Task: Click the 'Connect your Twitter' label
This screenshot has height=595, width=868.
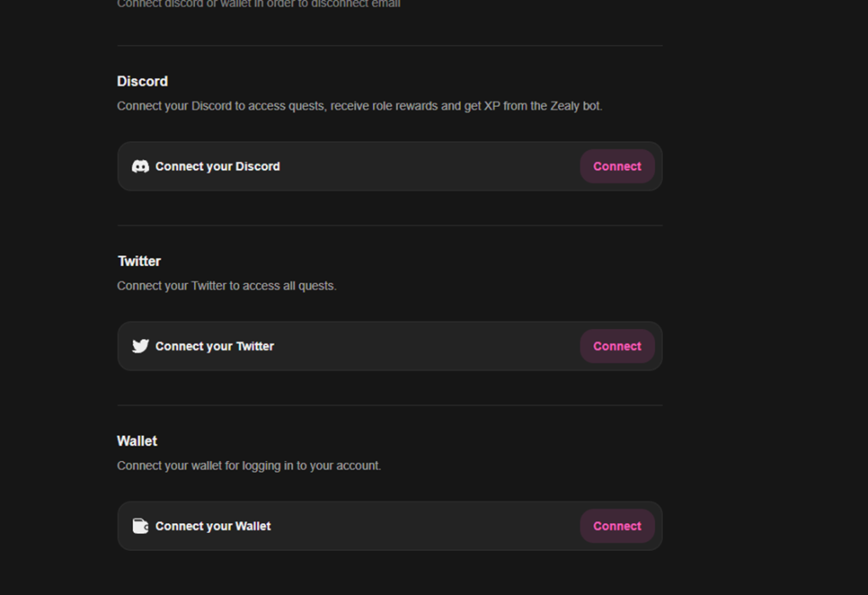Action: [x=214, y=347]
